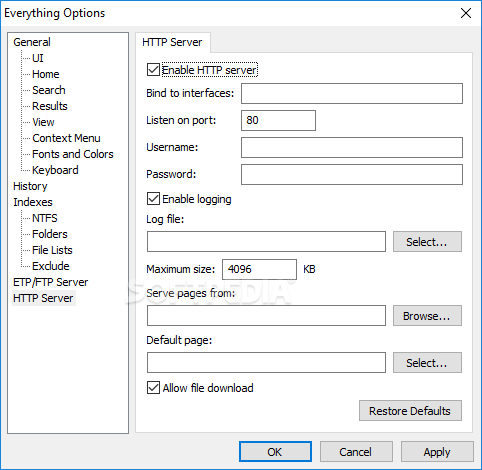Confirm settings with OK button
The width and height of the screenshot is (482, 470).
[275, 452]
